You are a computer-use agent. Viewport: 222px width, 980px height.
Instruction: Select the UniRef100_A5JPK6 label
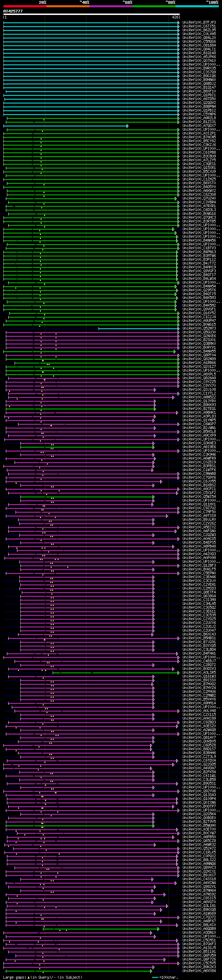pyautogui.click(x=199, y=57)
